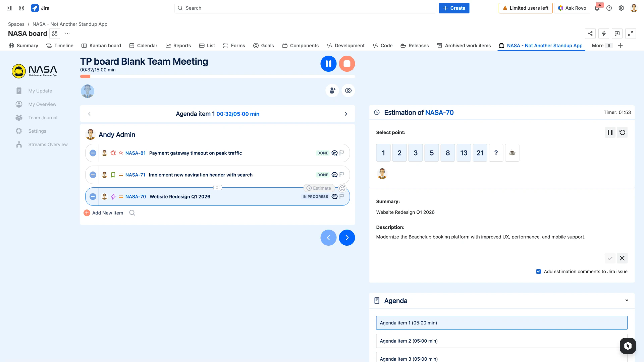Select the coffee cup estimation card
Viewport: 644px width, 362px height.
coord(512,153)
